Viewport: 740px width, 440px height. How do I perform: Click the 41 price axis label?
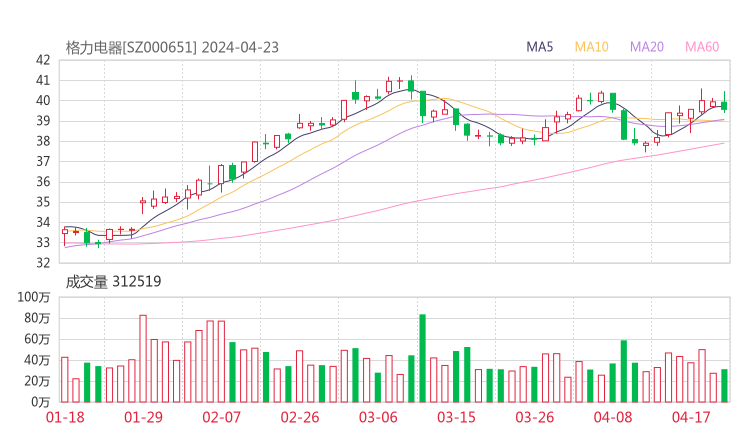(43, 80)
